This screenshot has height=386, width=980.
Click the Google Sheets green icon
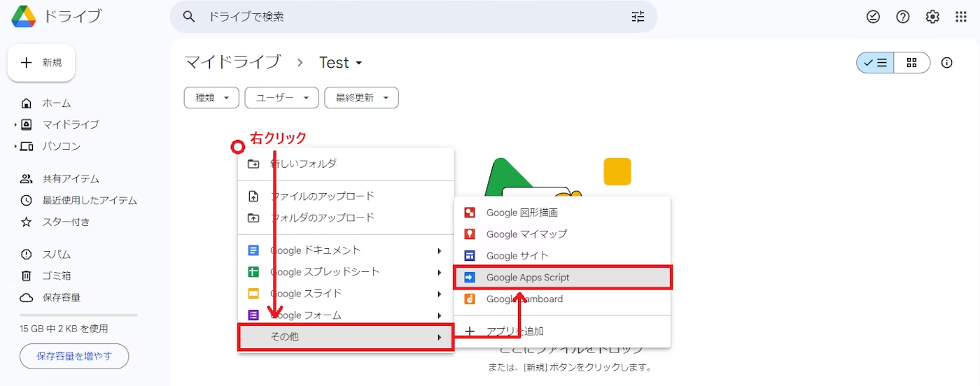pos(253,272)
